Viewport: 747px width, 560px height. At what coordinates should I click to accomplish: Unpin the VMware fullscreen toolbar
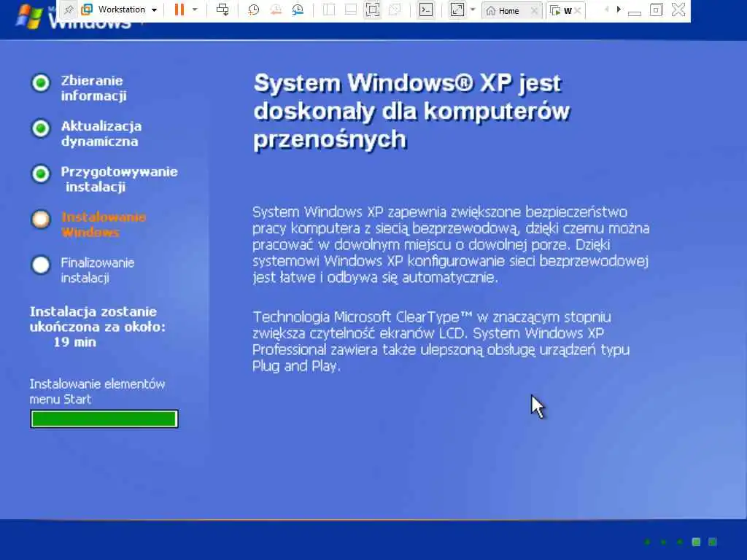point(69,9)
